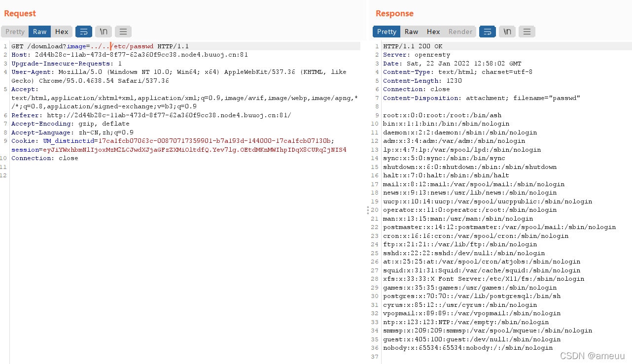Click the Host header line in request

[130, 55]
